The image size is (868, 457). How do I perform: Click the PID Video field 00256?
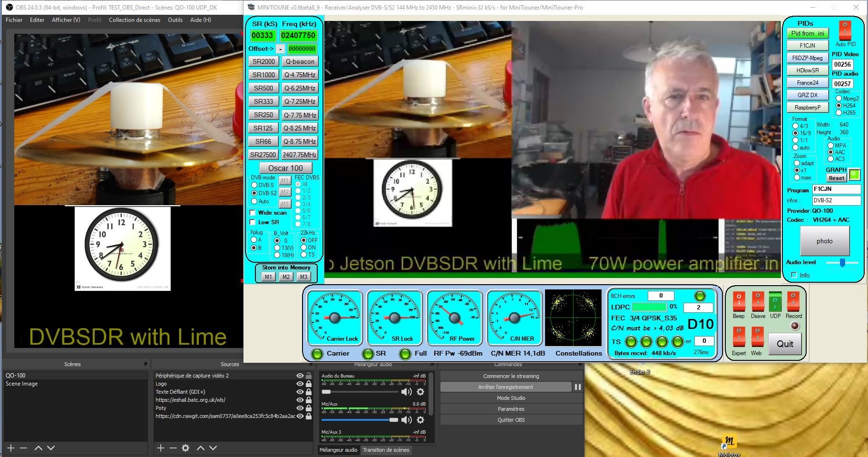[x=842, y=64]
